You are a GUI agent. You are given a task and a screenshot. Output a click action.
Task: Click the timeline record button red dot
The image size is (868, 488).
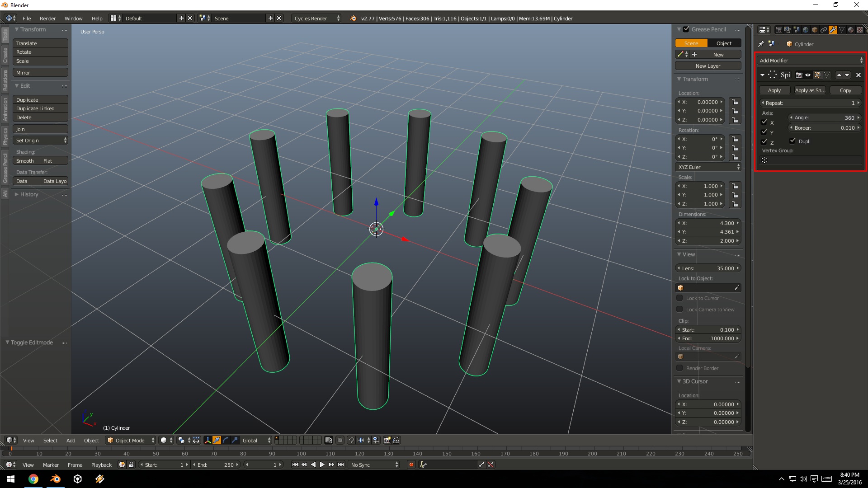(x=411, y=465)
